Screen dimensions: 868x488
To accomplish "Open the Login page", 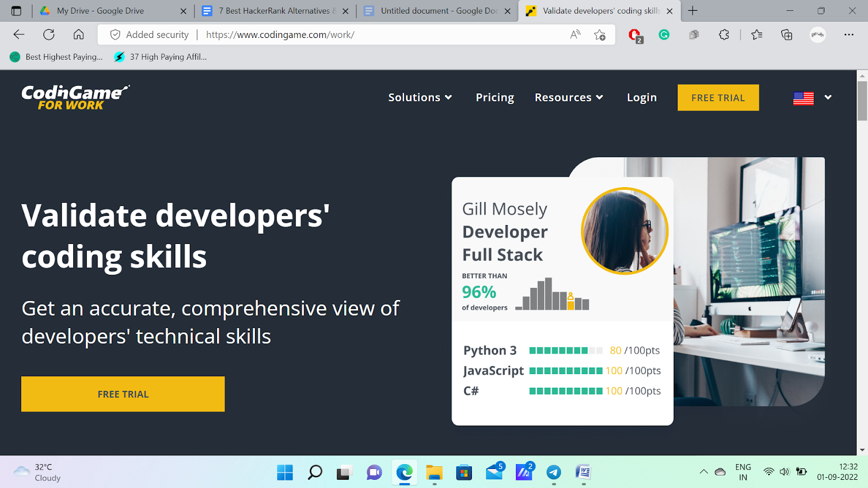I will (x=642, y=98).
